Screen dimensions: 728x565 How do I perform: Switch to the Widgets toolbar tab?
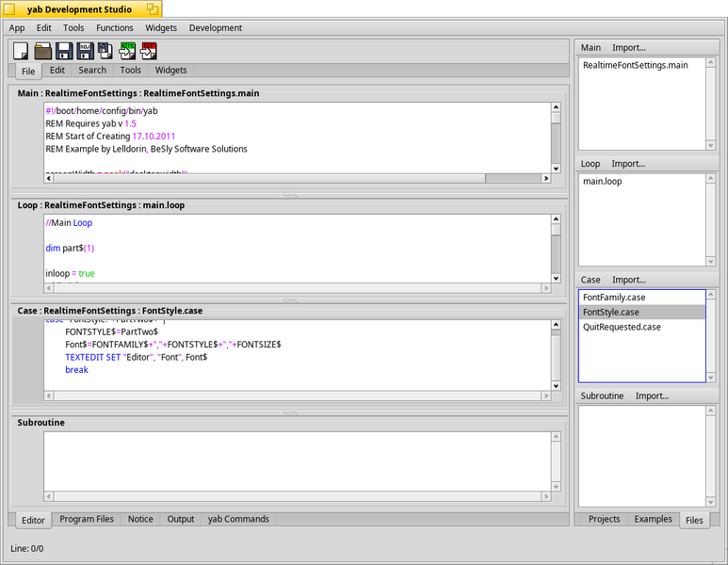click(170, 70)
